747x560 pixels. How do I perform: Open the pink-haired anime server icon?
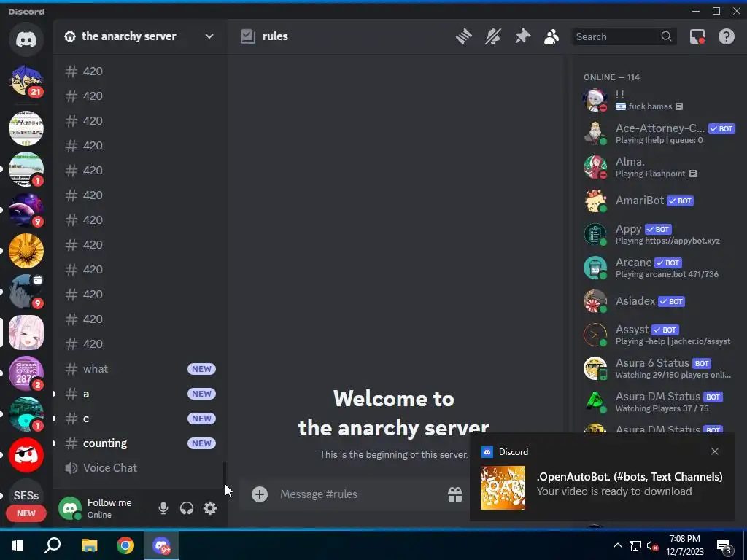pos(26,332)
